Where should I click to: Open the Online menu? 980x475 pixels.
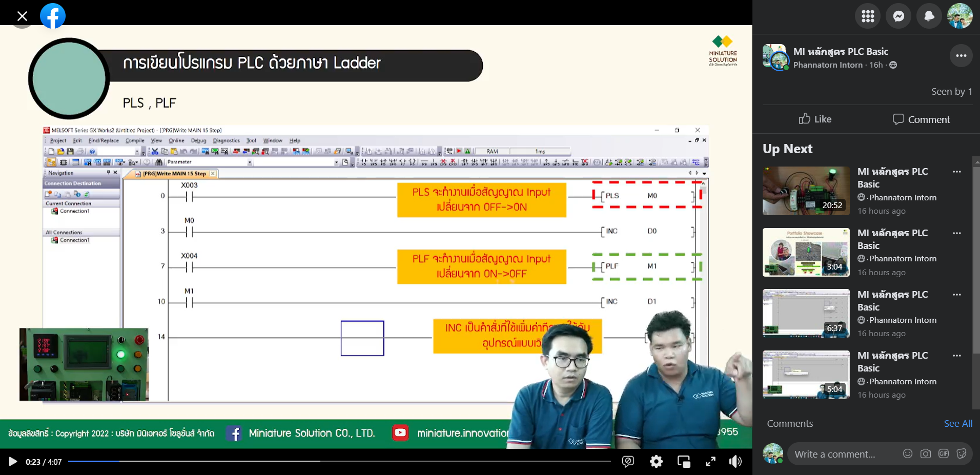click(176, 140)
